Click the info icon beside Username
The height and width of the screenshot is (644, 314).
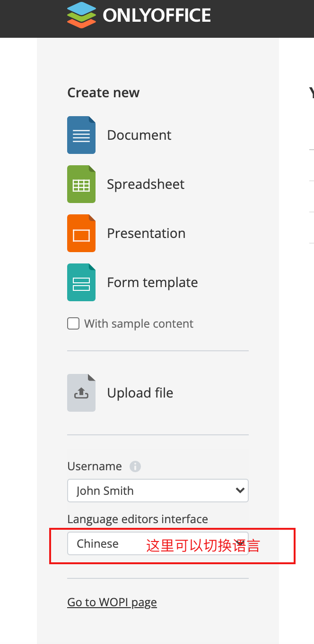coord(135,466)
